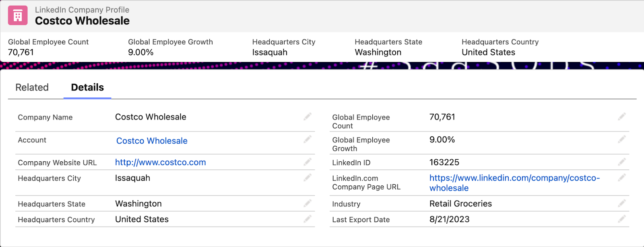Click the Account field label
This screenshot has height=247, width=644.
(x=32, y=140)
